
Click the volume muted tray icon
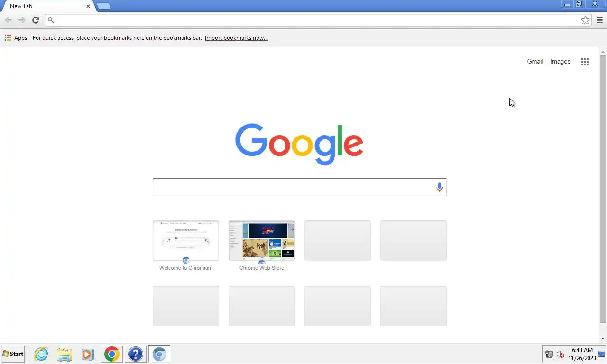561,354
